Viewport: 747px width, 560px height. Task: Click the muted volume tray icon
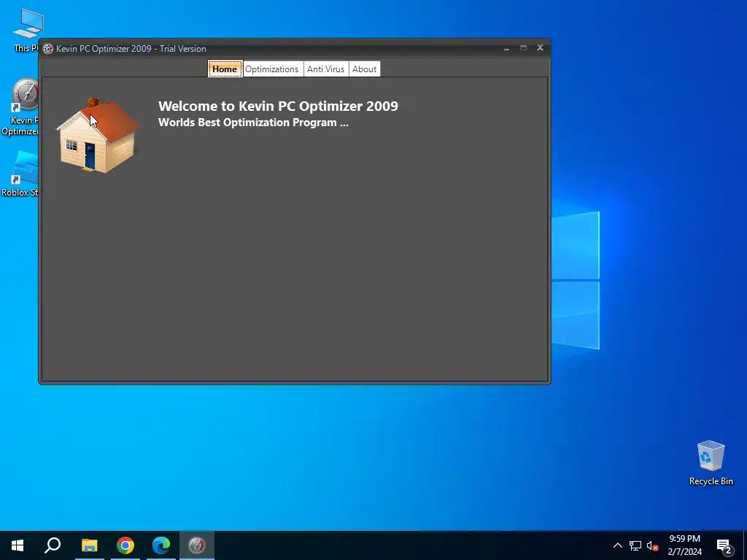click(x=653, y=545)
